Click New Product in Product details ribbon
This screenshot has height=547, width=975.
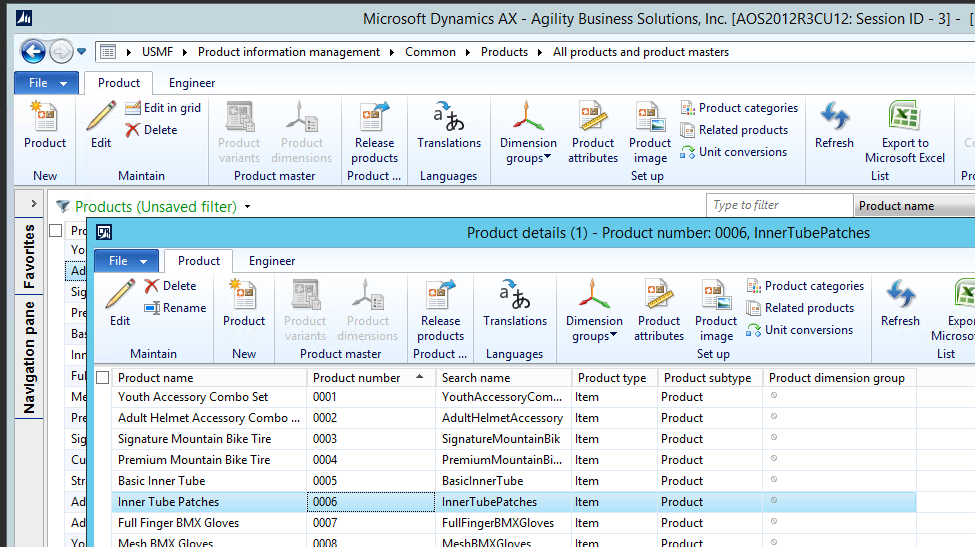tap(244, 303)
